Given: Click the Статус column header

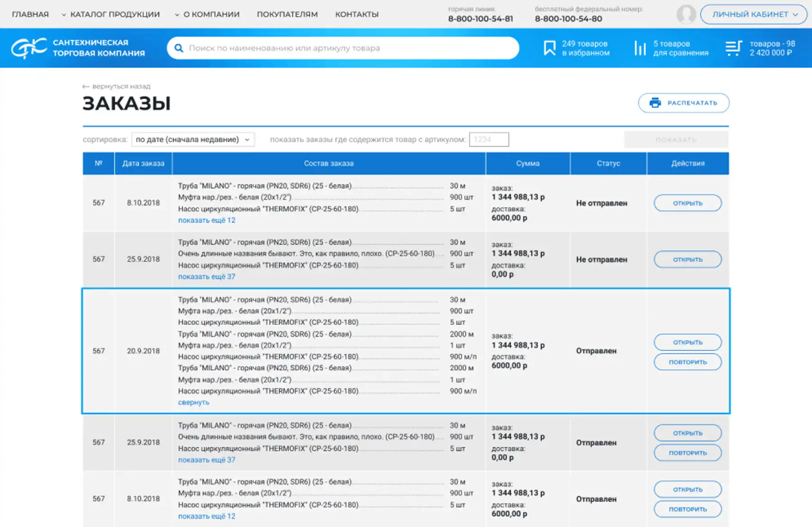Looking at the screenshot, I should [x=609, y=163].
